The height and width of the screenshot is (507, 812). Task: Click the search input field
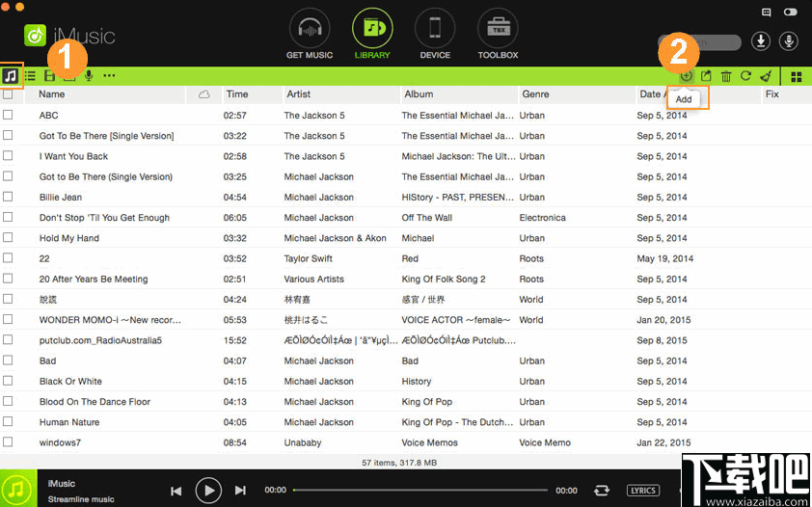coord(699,42)
